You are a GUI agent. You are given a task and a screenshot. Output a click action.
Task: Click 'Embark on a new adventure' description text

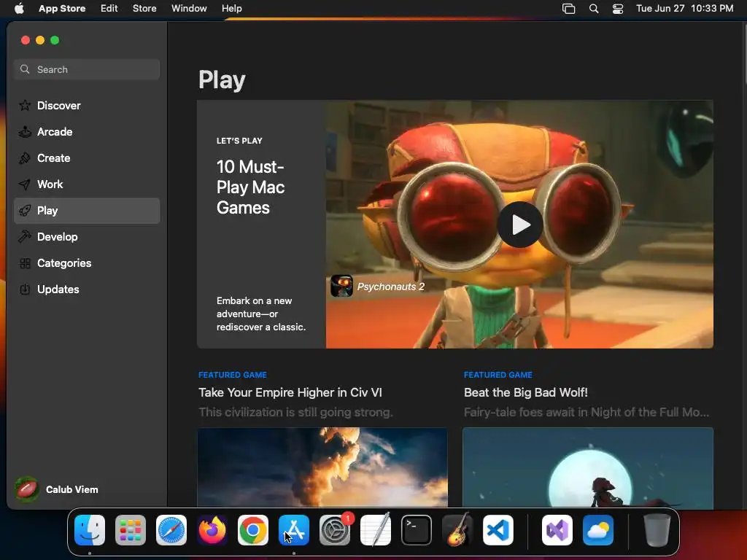[x=261, y=314]
